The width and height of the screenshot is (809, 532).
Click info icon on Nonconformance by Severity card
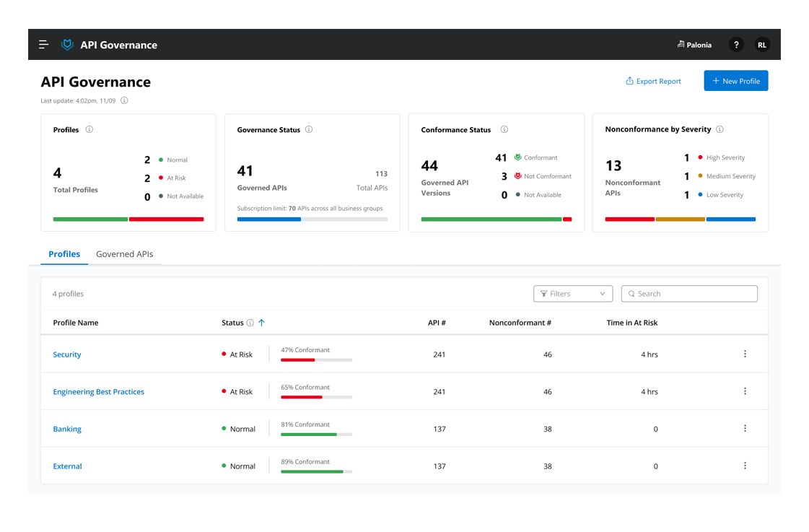pos(720,129)
